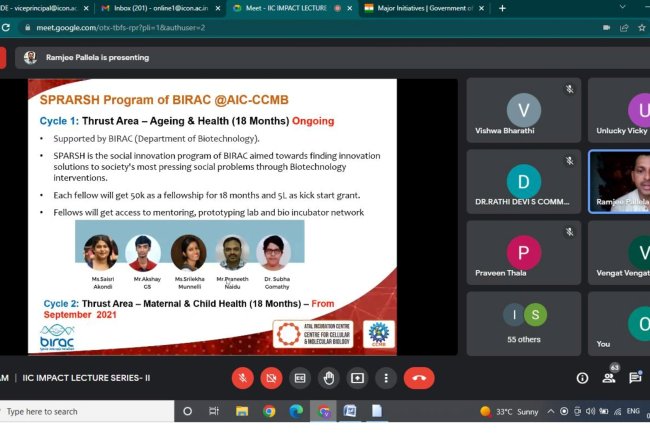
Task: Toggle closed captions button
Action: [x=300, y=378]
